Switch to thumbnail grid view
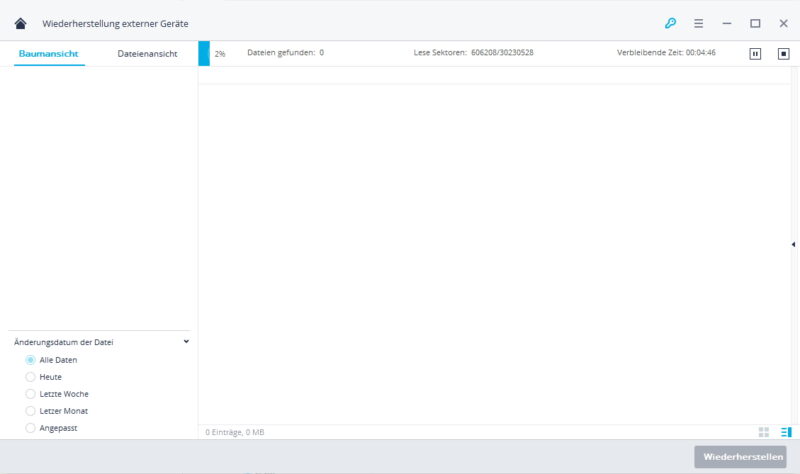The image size is (800, 474). [764, 432]
